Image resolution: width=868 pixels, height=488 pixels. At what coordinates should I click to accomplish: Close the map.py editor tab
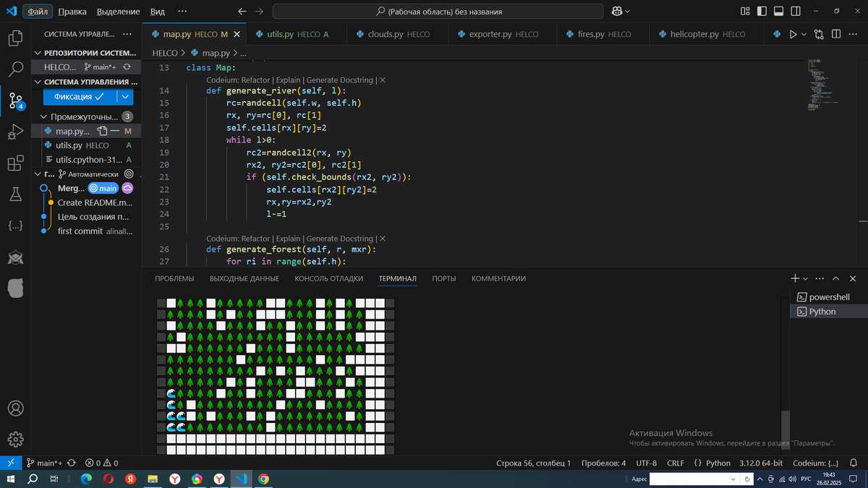(237, 34)
